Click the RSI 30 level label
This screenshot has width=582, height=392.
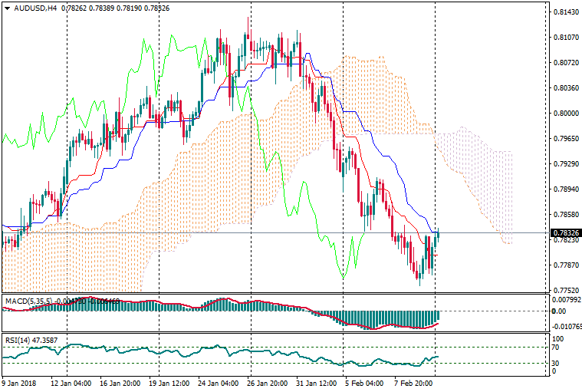pos(557,363)
